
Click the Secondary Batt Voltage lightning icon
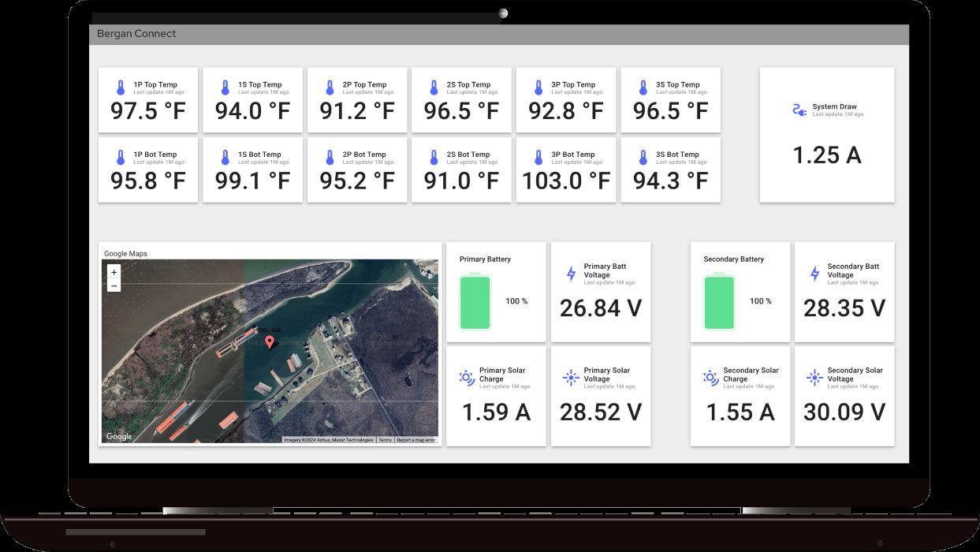(814, 274)
